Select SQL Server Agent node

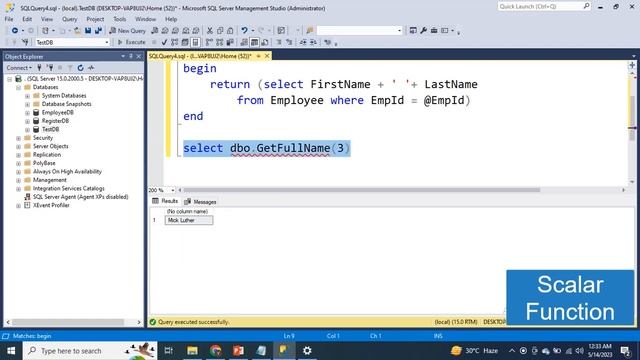click(x=80, y=197)
